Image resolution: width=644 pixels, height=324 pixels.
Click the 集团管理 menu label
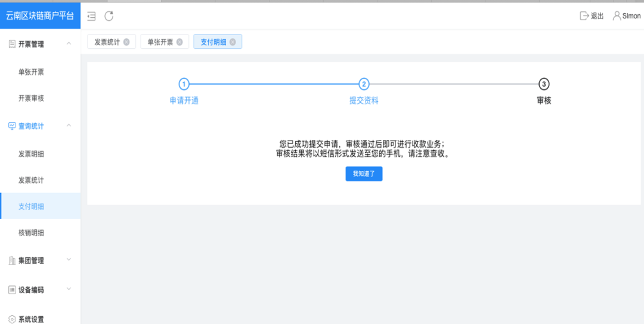point(31,260)
